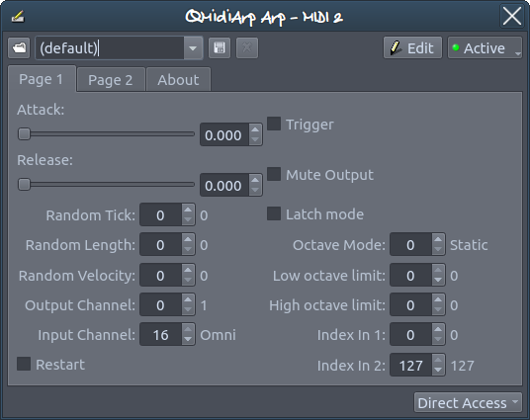This screenshot has height=420, width=530.
Task: Open the About tab
Action: pos(178,80)
